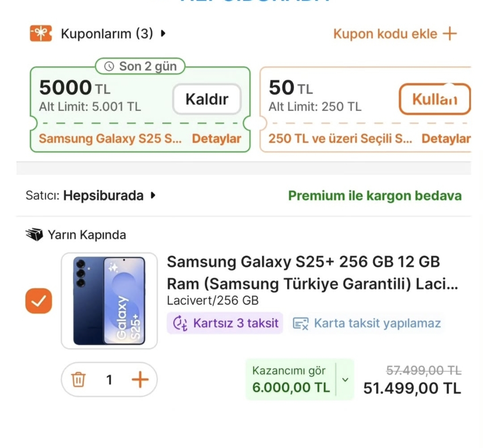
Task: Select Kartsız 3 taksit installment badge
Action: (x=225, y=323)
